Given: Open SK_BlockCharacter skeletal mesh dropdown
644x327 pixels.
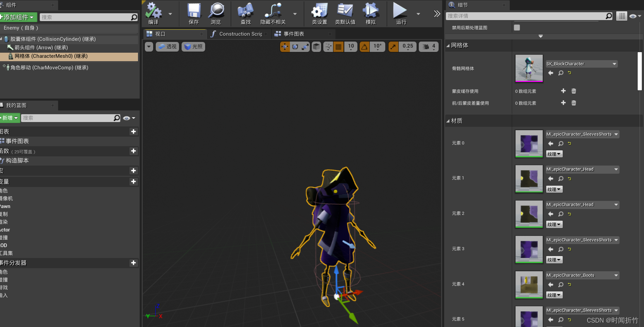Looking at the screenshot, I should coord(581,64).
